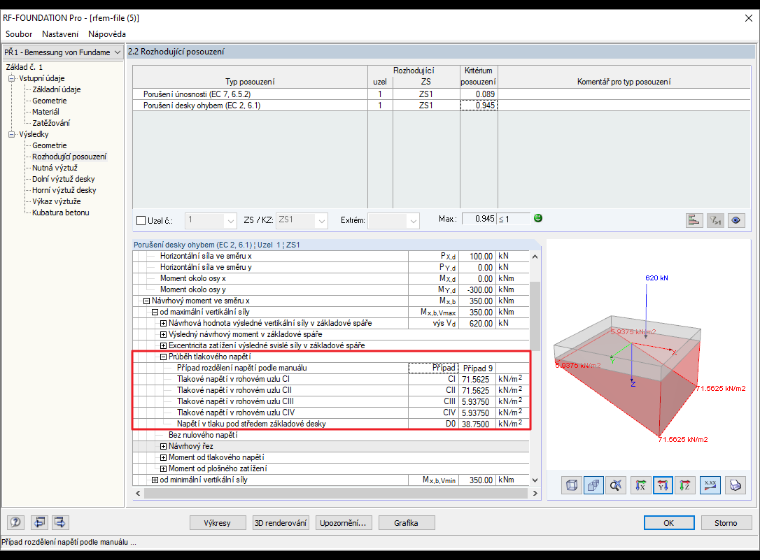Click the vertical scrollbar of details table
The width and height of the screenshot is (760, 560).
[535, 316]
